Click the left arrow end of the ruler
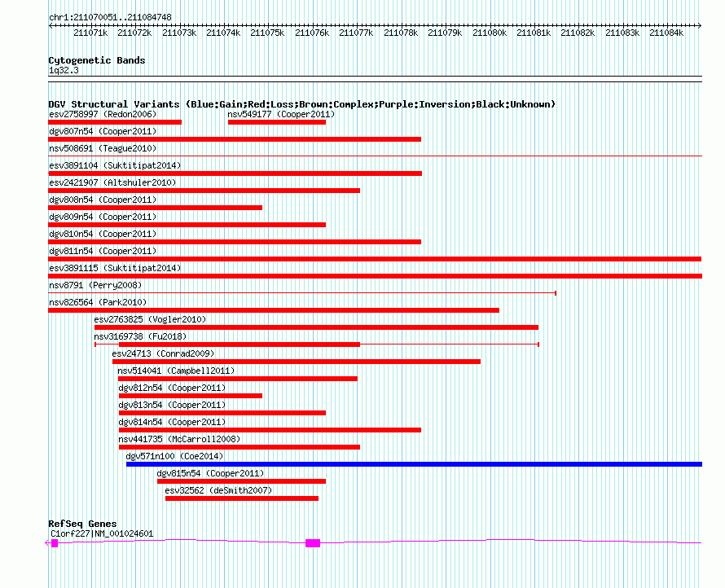The height and width of the screenshot is (588, 725). [x=51, y=26]
